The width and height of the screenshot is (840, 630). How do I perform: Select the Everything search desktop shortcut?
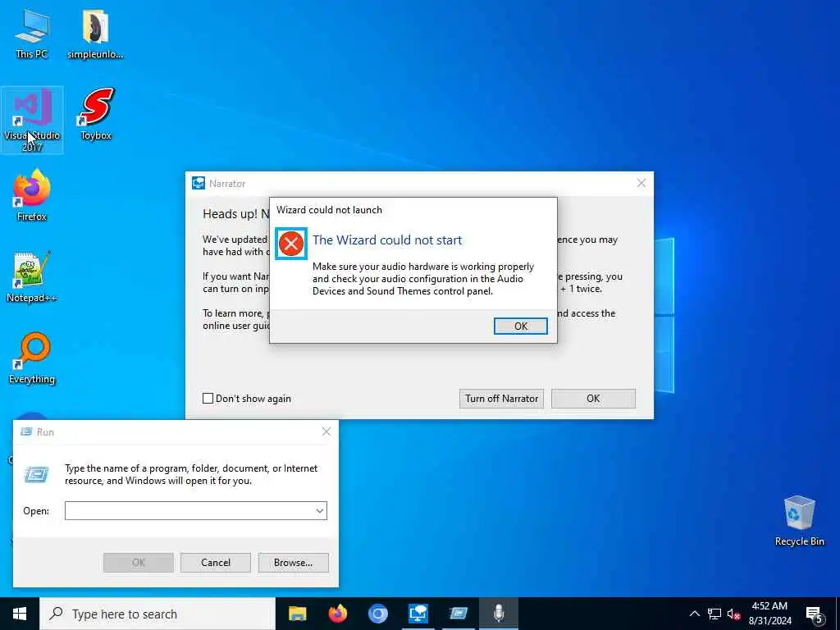click(32, 358)
